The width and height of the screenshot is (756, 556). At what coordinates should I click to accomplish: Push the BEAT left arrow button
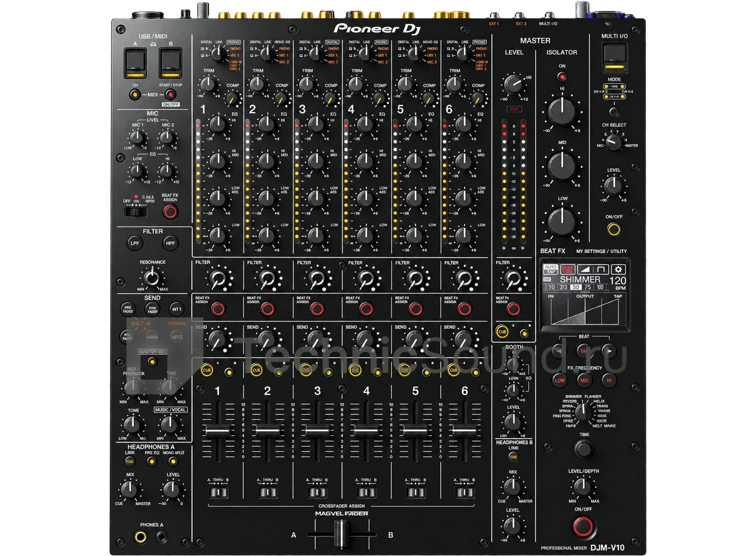pyautogui.click(x=559, y=350)
